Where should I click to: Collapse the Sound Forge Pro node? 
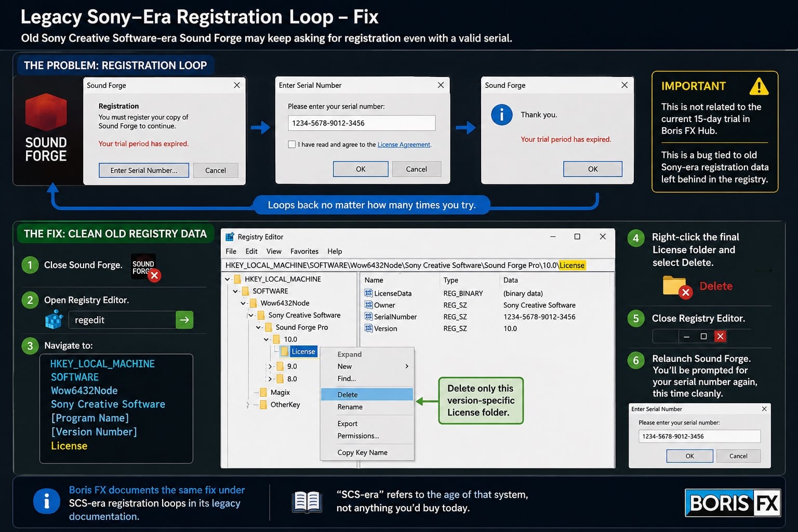(259, 328)
